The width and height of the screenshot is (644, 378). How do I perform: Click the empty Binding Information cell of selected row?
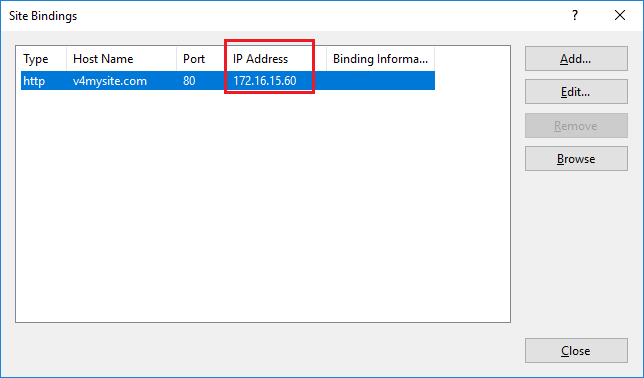click(380, 81)
